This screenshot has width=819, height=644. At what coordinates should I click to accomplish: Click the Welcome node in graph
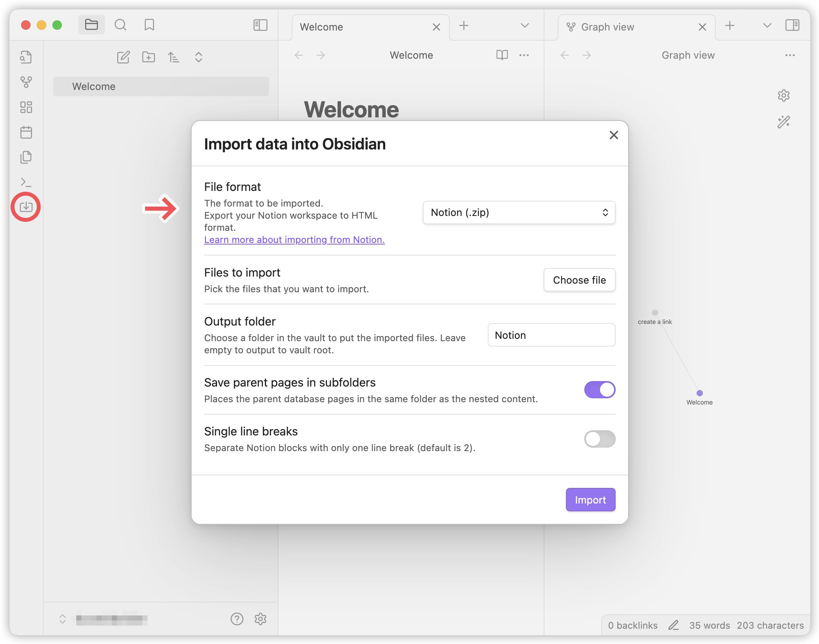[699, 393]
